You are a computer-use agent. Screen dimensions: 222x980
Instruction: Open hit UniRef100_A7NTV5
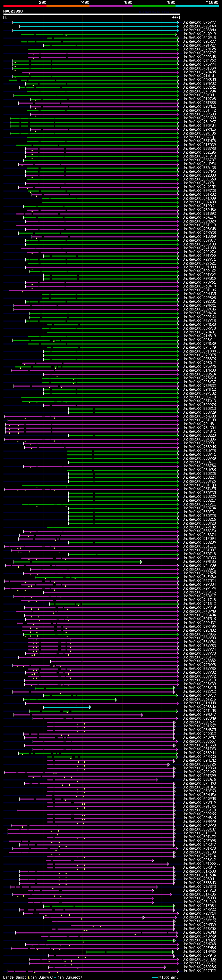pyautogui.click(x=199, y=49)
